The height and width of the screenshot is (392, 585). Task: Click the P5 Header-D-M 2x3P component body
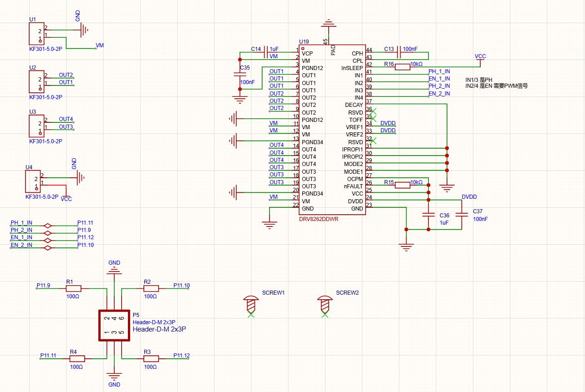pos(114,326)
